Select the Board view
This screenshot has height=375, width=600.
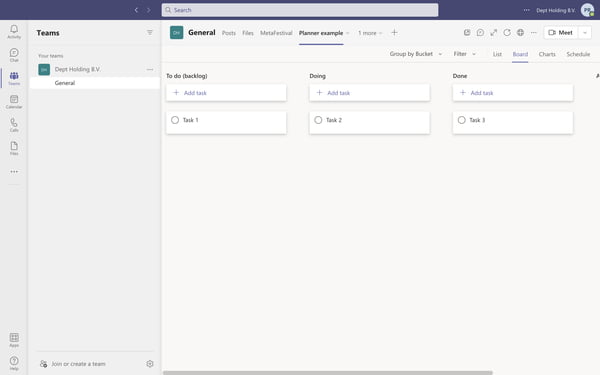click(520, 54)
